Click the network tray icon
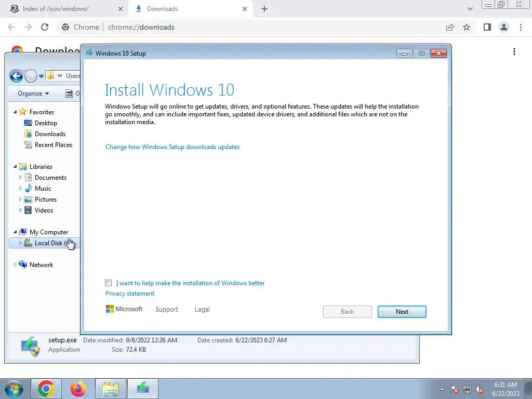532x399 pixels. click(467, 389)
